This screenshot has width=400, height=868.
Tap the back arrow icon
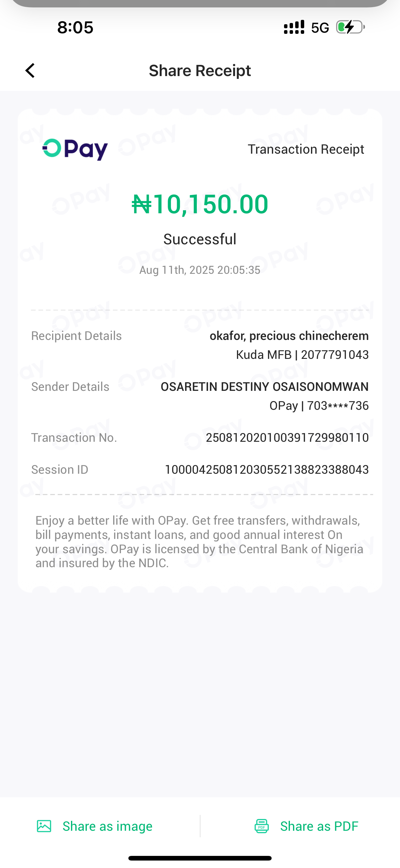click(x=30, y=71)
